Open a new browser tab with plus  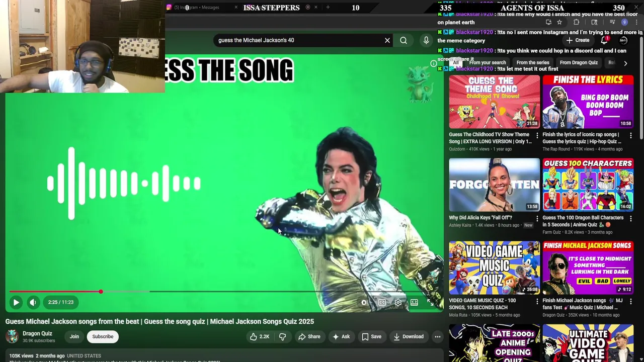(328, 7)
